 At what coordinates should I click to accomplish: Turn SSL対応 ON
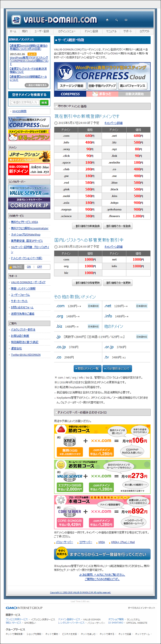(x=29, y=267)
